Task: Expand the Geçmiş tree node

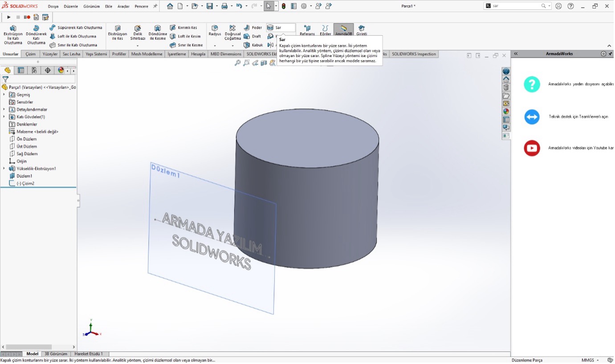Action: pos(4,95)
